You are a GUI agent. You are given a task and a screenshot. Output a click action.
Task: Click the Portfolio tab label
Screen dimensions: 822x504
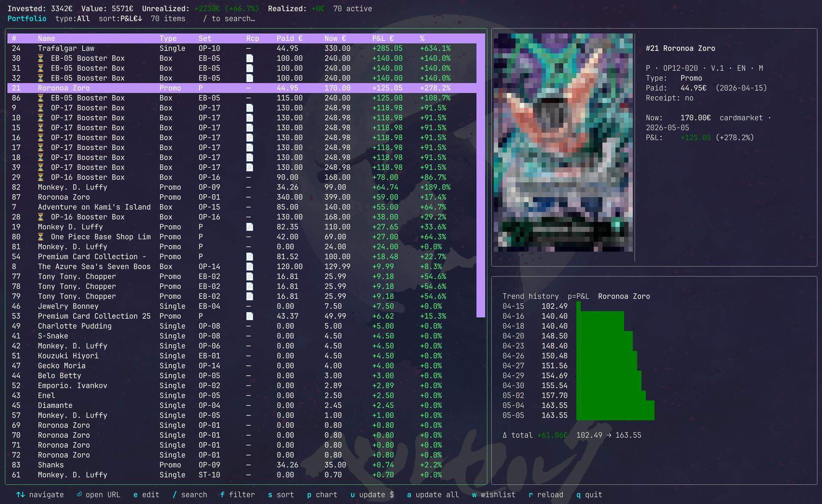pos(27,19)
